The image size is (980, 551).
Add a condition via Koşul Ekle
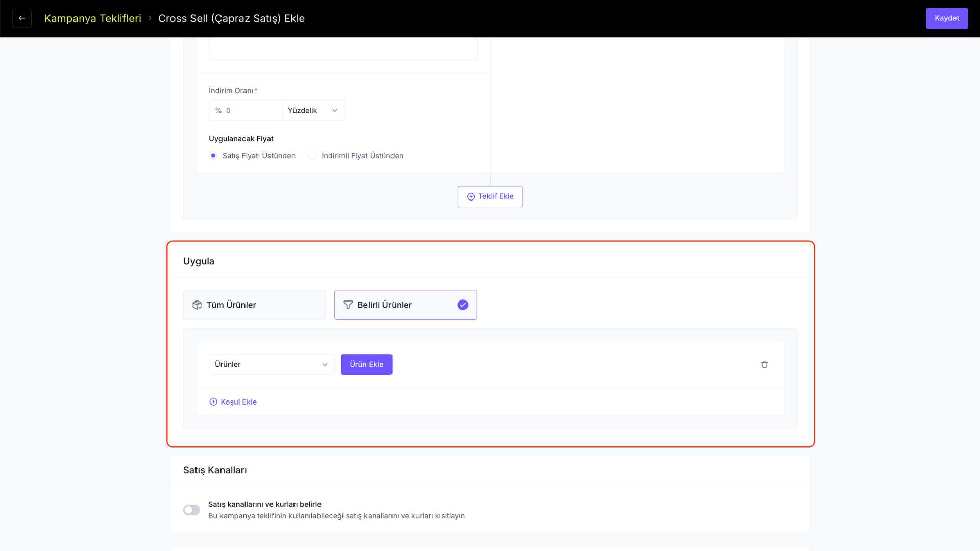tap(233, 402)
